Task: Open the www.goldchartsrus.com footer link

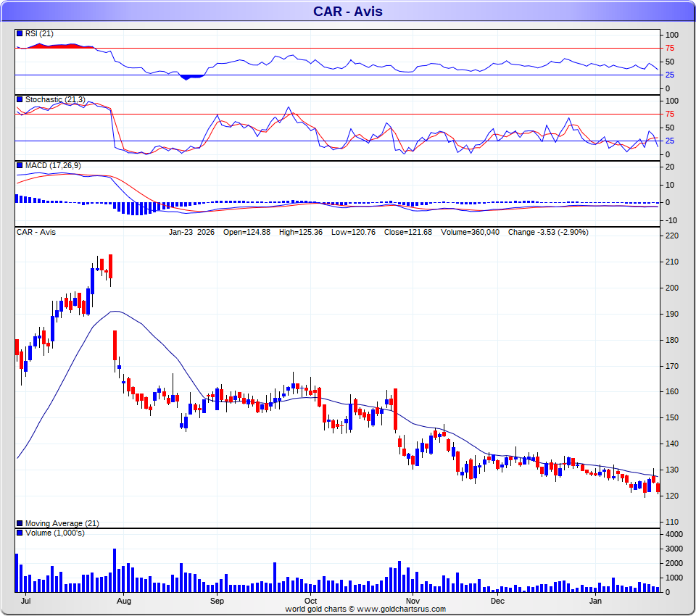Action: point(402,609)
